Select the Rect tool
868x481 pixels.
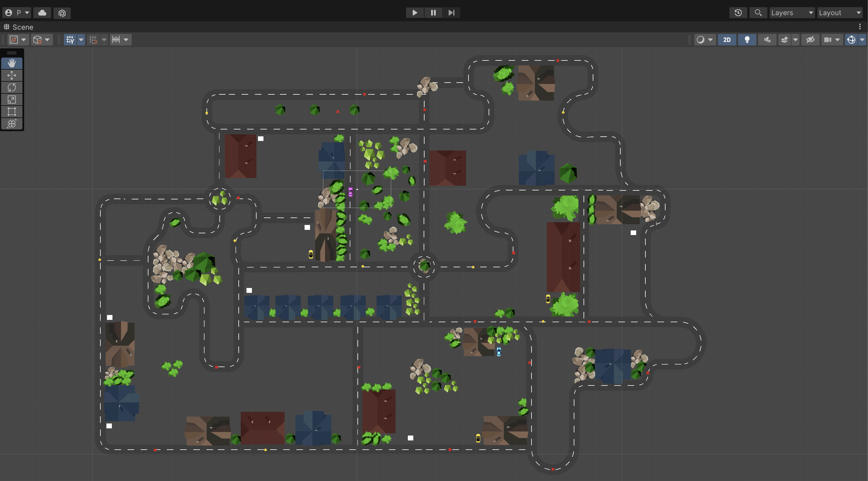click(x=12, y=112)
